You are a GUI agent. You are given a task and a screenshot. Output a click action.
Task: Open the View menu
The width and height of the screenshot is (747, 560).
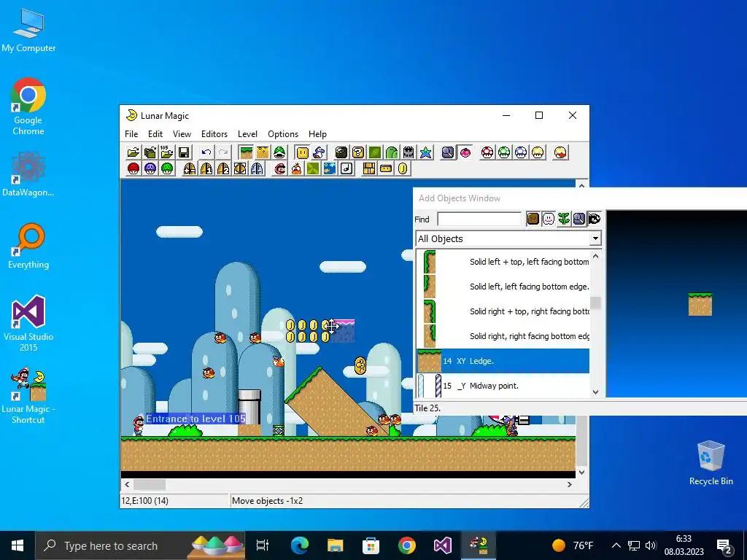[182, 134]
